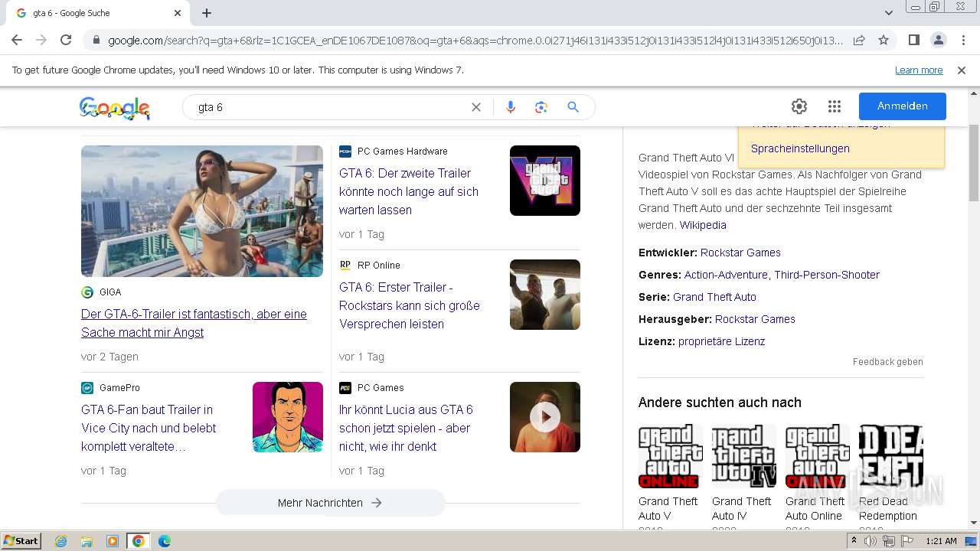Close the gta 6 Google Suche tab
Image resolution: width=980 pixels, height=551 pixels.
(178, 13)
